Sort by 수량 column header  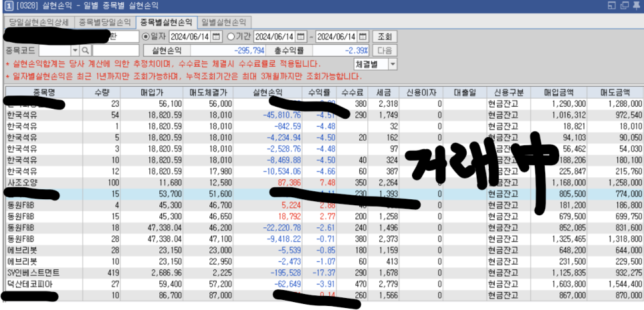(101, 92)
